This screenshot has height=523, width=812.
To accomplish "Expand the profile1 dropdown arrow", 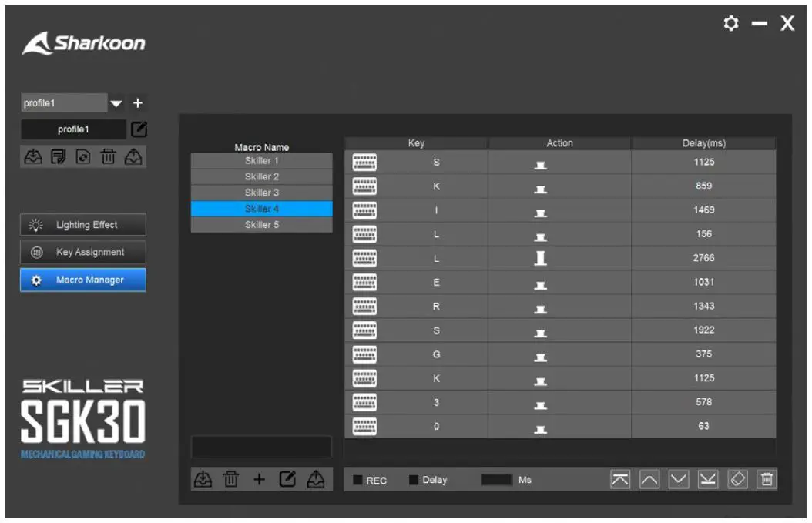I will point(116,103).
